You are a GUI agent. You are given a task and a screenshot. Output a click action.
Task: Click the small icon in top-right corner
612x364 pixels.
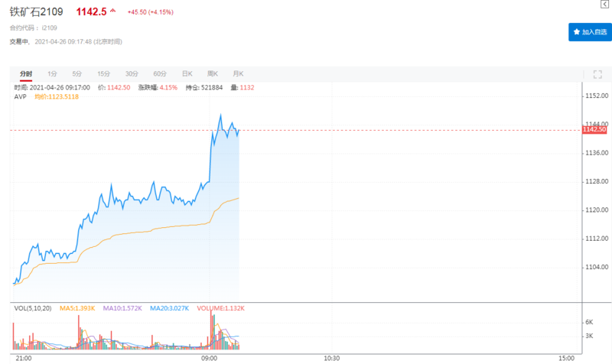click(x=607, y=4)
